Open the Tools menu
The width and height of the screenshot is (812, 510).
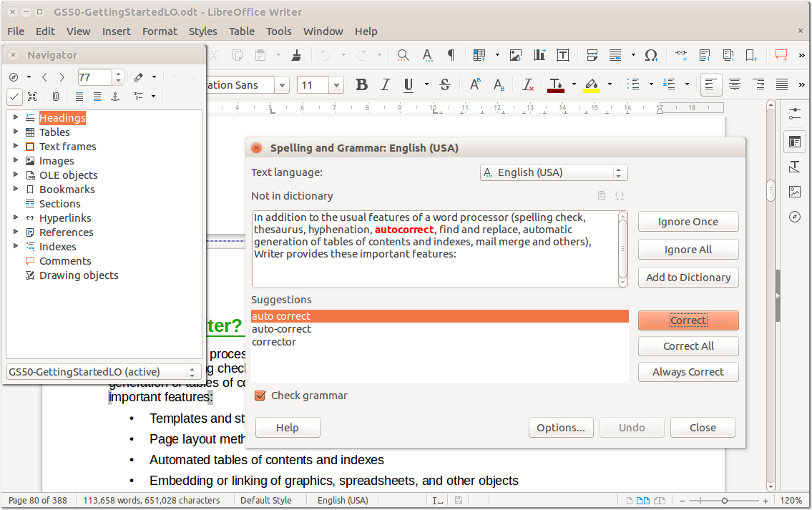pos(278,31)
